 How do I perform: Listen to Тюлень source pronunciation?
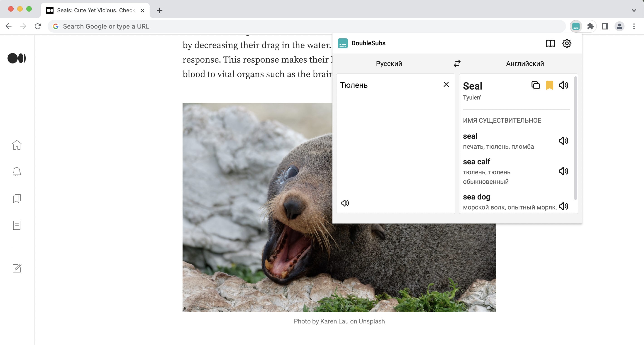pos(345,203)
